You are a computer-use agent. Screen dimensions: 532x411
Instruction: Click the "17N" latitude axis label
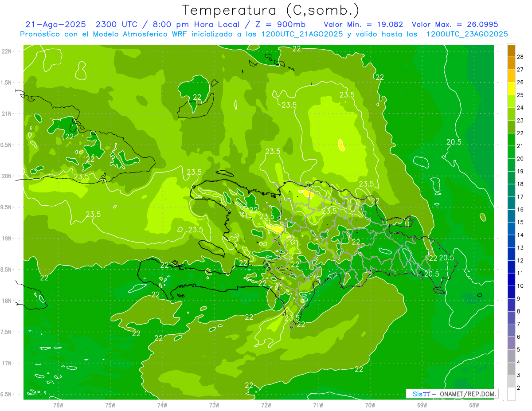[8, 363]
